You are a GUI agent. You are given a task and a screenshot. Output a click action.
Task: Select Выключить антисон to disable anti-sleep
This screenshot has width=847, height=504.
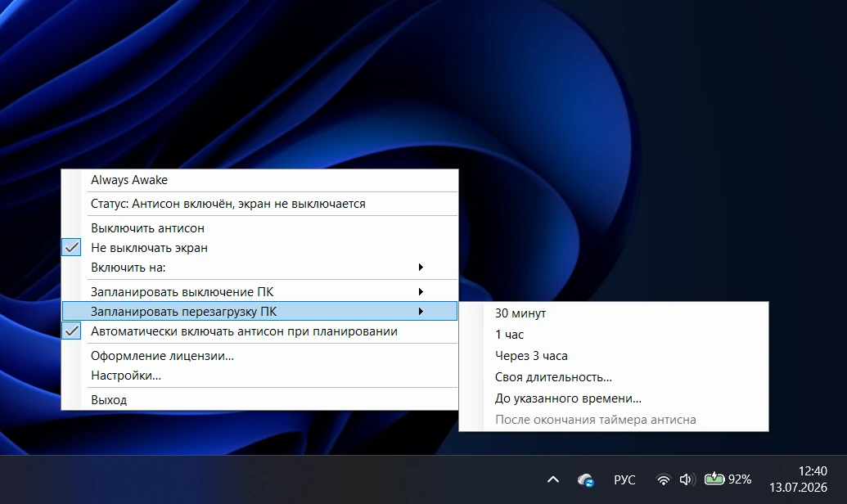(x=259, y=228)
